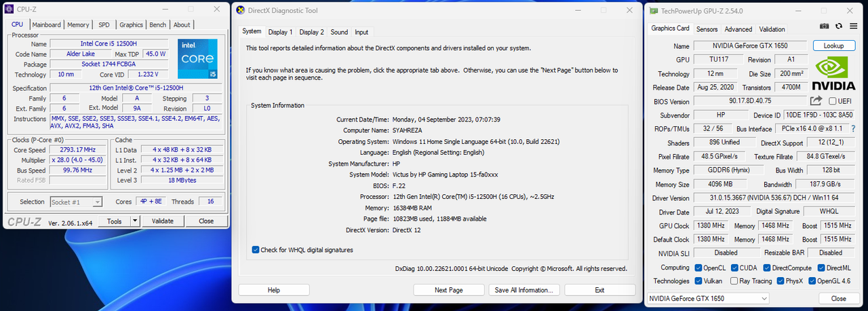
Task: Click the camera screenshot icon in GPU-Z
Action: pos(824,26)
